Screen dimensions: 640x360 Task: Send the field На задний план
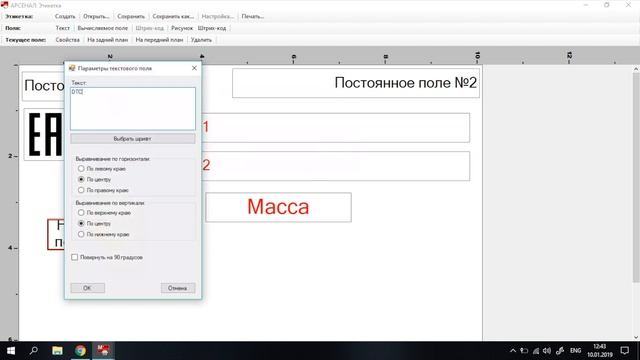pos(108,40)
